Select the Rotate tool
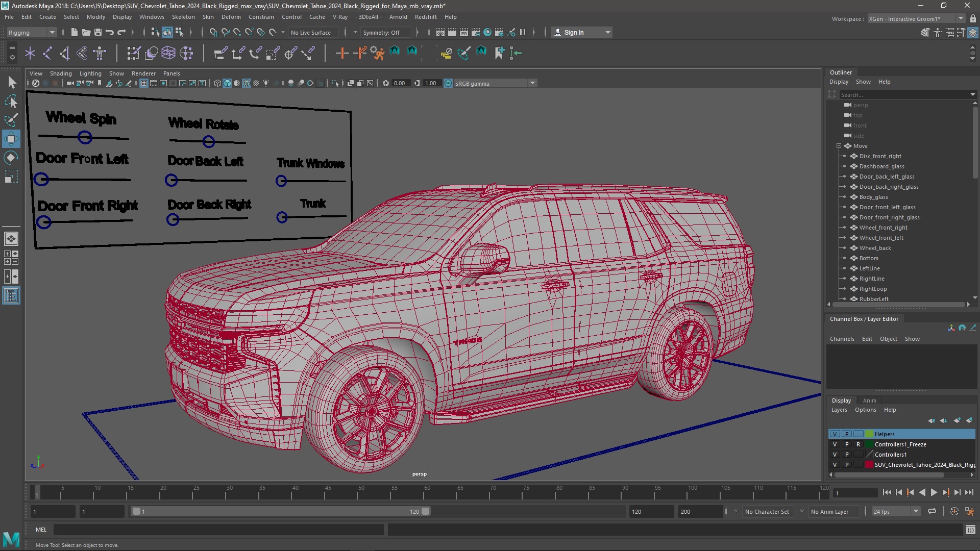980x551 pixels. pos(11,158)
